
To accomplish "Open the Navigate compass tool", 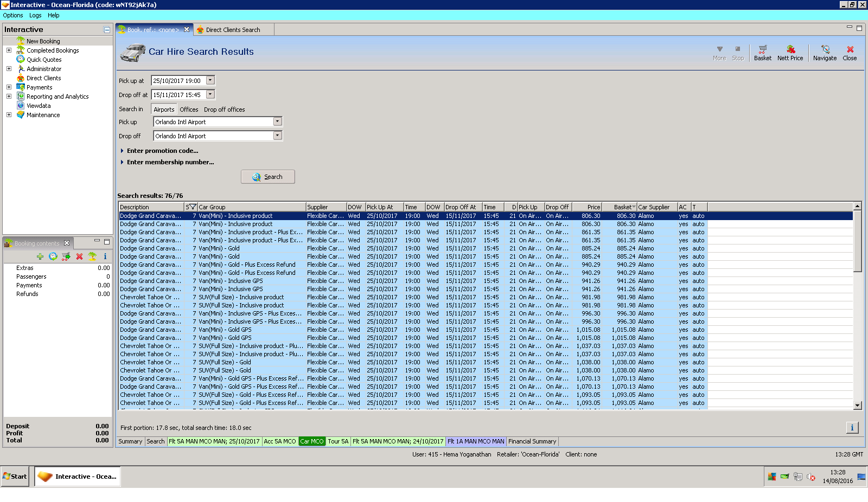I will click(x=825, y=53).
